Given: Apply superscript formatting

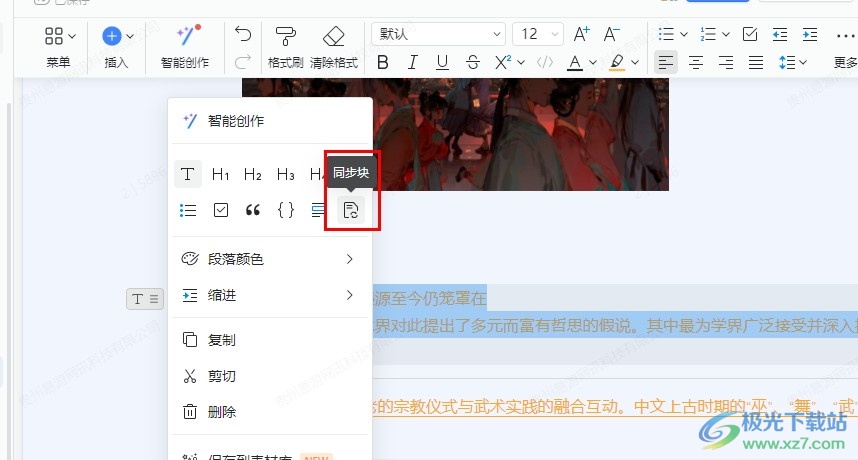Looking at the screenshot, I should [x=503, y=62].
